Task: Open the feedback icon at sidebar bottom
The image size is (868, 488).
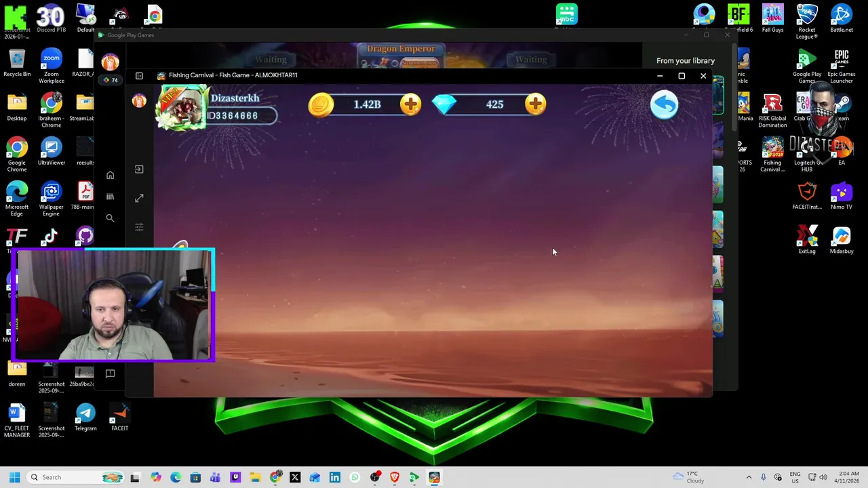Action: [110, 373]
